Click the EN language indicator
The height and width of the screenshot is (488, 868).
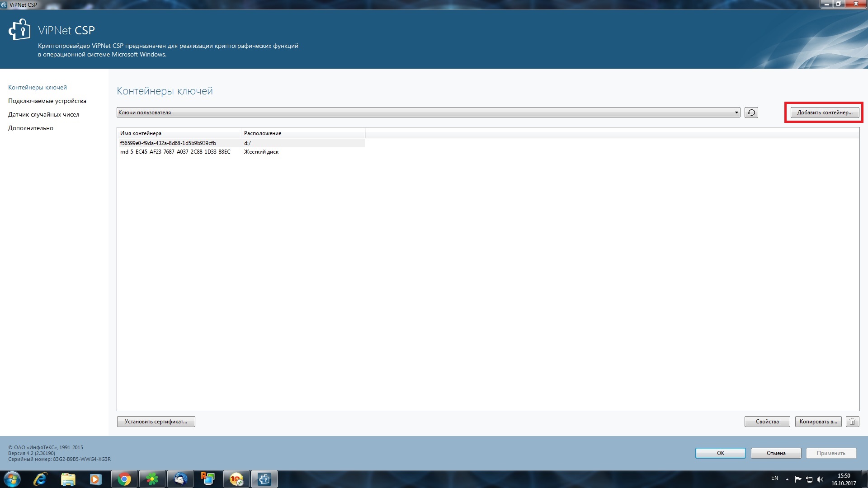tap(775, 478)
